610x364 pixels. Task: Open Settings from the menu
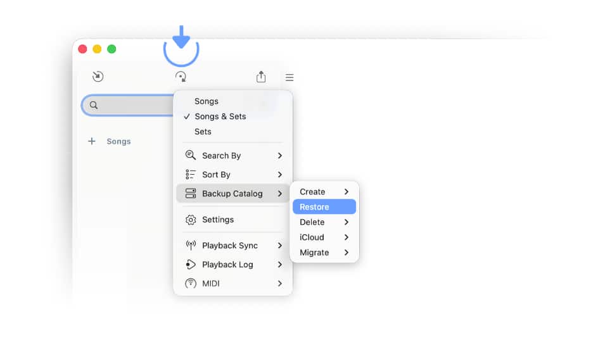(x=232, y=220)
